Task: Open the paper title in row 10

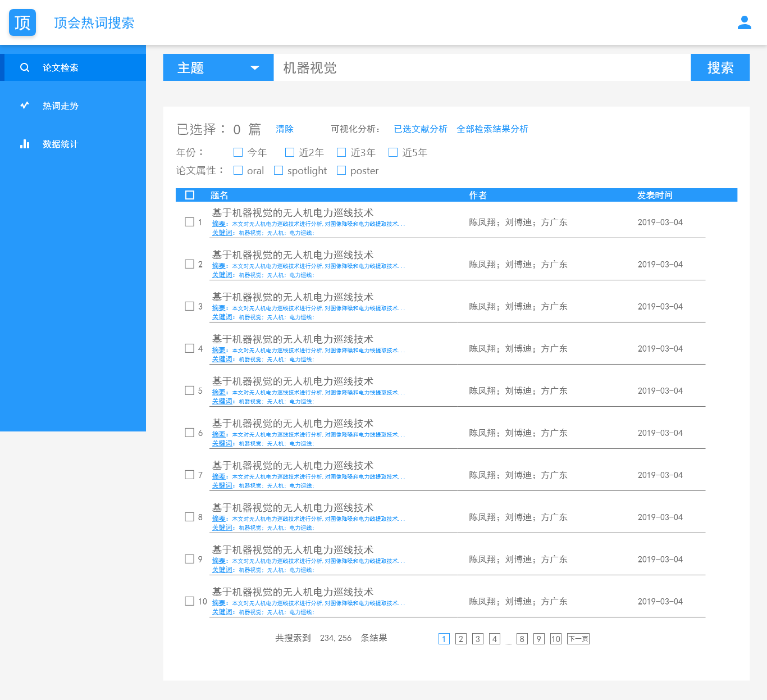Action: click(293, 592)
